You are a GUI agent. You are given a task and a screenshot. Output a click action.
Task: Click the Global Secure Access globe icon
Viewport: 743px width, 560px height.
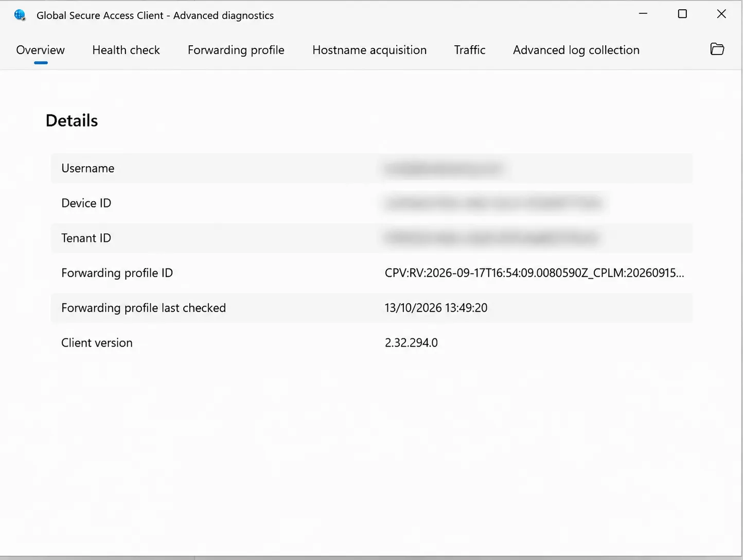point(20,15)
